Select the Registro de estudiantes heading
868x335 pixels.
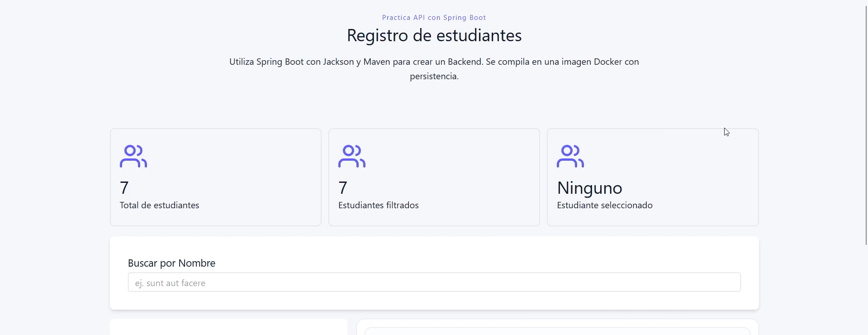434,35
